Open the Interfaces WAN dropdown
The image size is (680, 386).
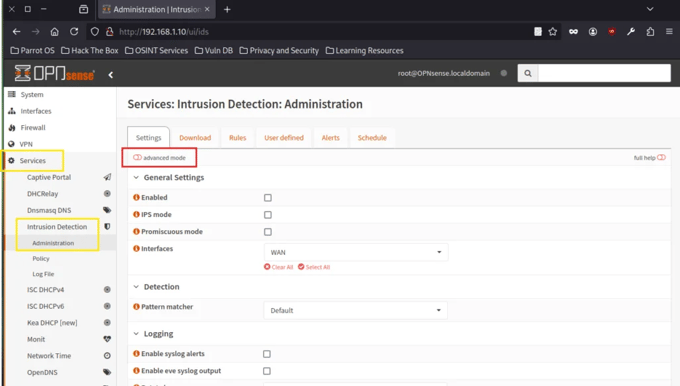[356, 252]
